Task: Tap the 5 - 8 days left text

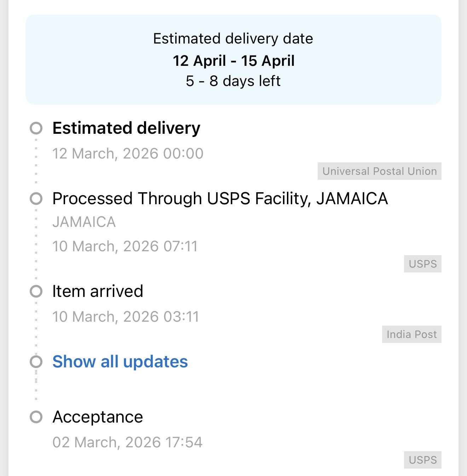Action: click(x=233, y=81)
